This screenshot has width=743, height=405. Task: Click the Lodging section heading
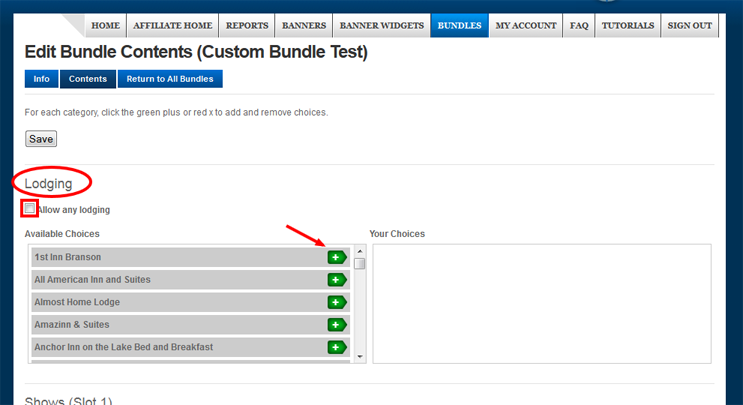coord(48,184)
